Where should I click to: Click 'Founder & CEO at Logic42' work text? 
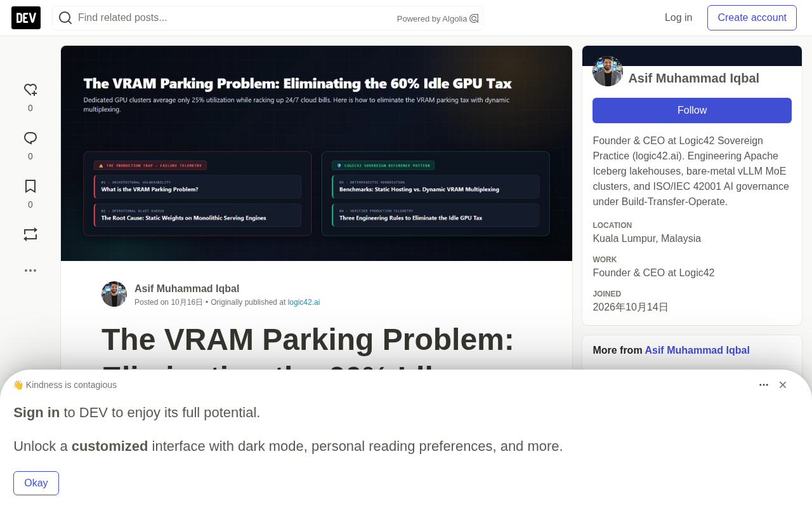653,273
